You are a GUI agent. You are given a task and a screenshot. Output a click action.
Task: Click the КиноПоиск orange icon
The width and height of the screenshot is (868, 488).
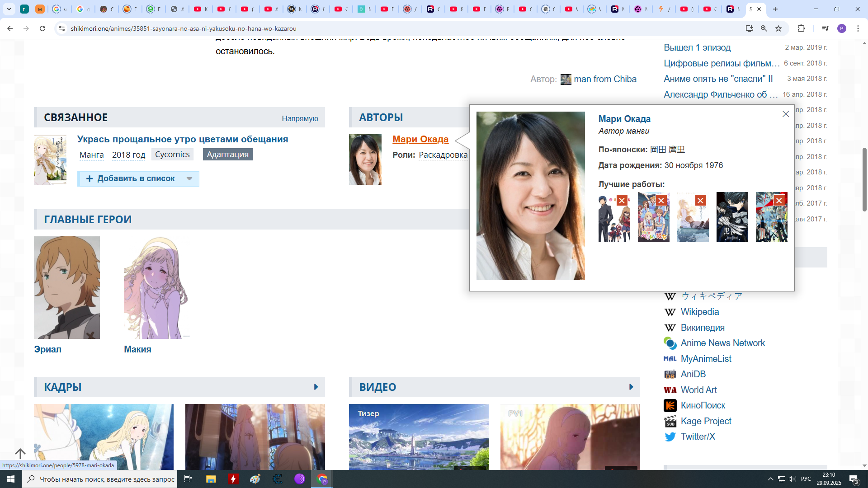[670, 406]
